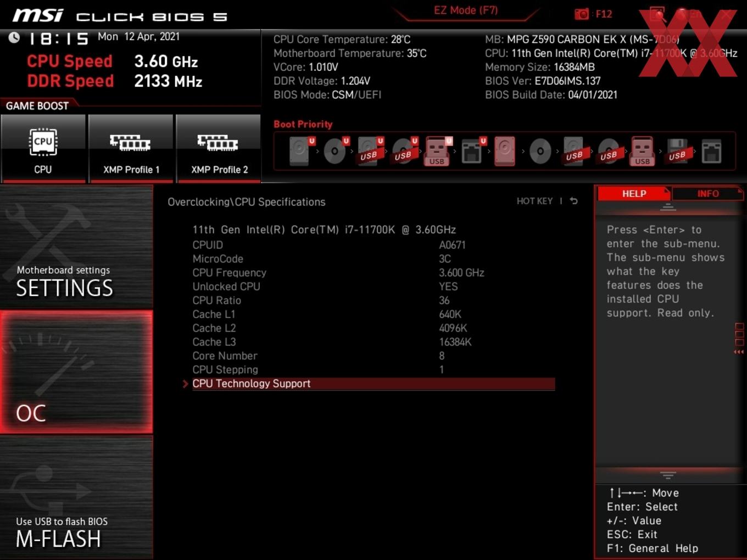
Task: Select the Unlocked CPU row
Action: point(373,287)
